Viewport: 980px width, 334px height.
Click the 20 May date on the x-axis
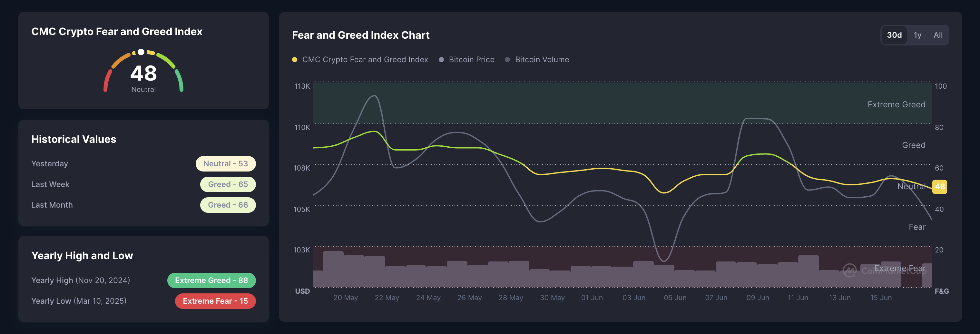pyautogui.click(x=346, y=298)
